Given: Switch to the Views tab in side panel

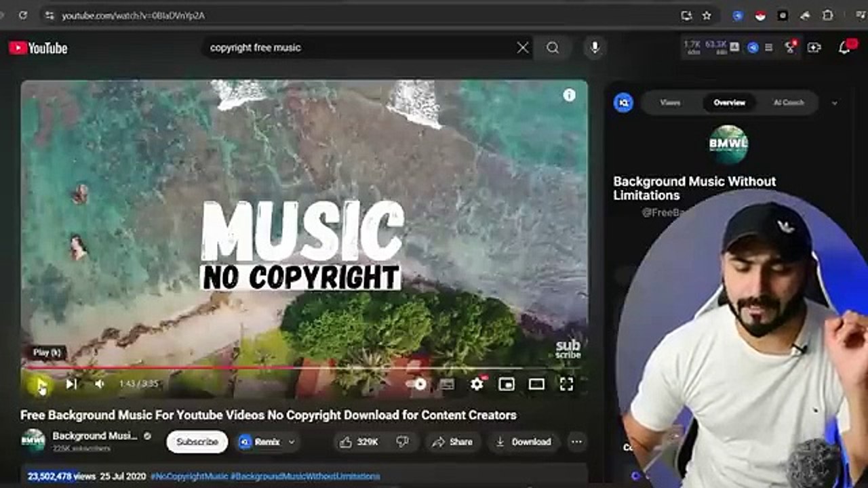Looking at the screenshot, I should tap(670, 102).
